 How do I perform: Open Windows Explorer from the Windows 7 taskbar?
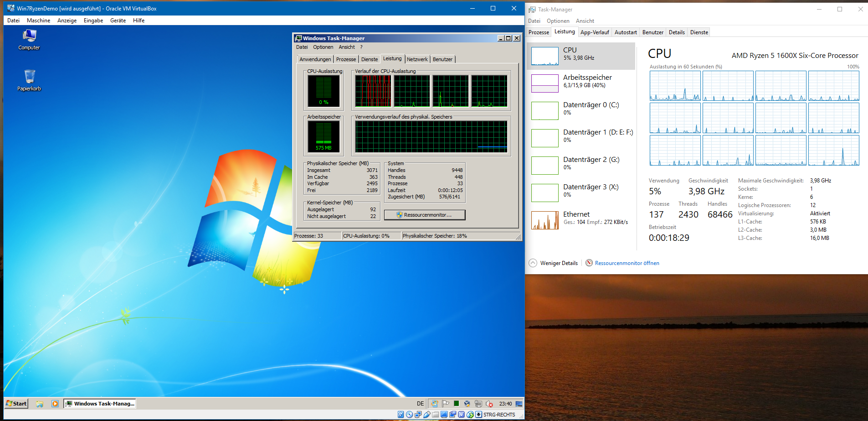(40, 404)
